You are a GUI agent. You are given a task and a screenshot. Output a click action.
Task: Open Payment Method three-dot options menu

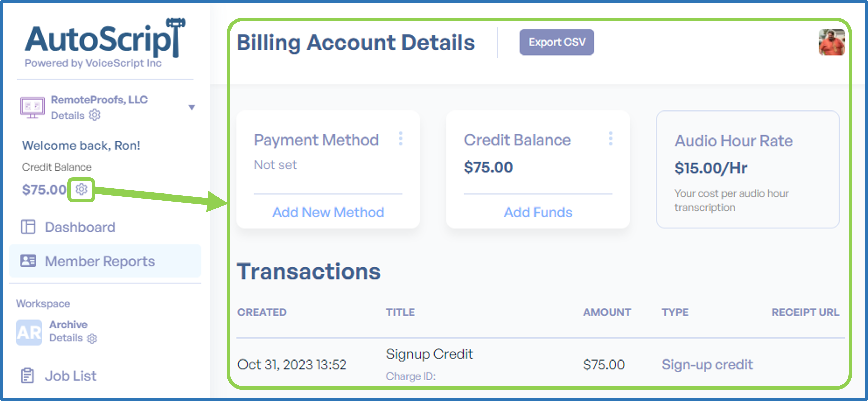(x=401, y=139)
